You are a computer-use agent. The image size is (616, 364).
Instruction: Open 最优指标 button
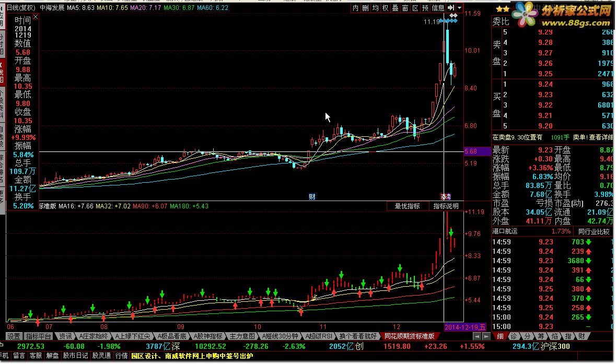(408, 206)
